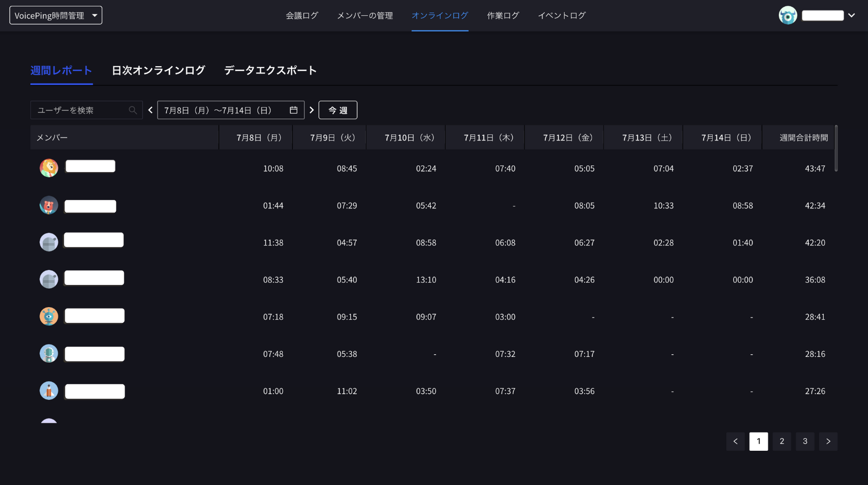
Task: Open the イベントログ section
Action: tap(561, 16)
